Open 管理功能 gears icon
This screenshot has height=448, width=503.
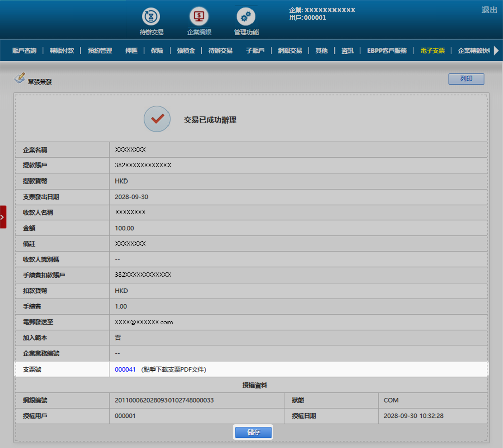(246, 17)
